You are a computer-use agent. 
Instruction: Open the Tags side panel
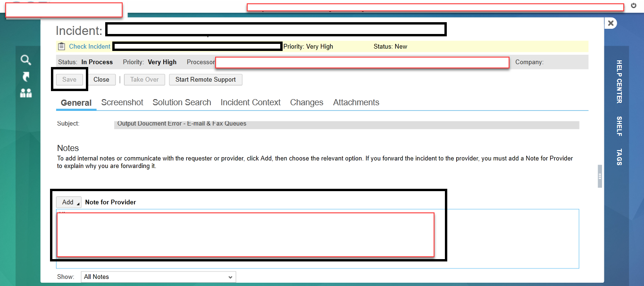point(619,157)
